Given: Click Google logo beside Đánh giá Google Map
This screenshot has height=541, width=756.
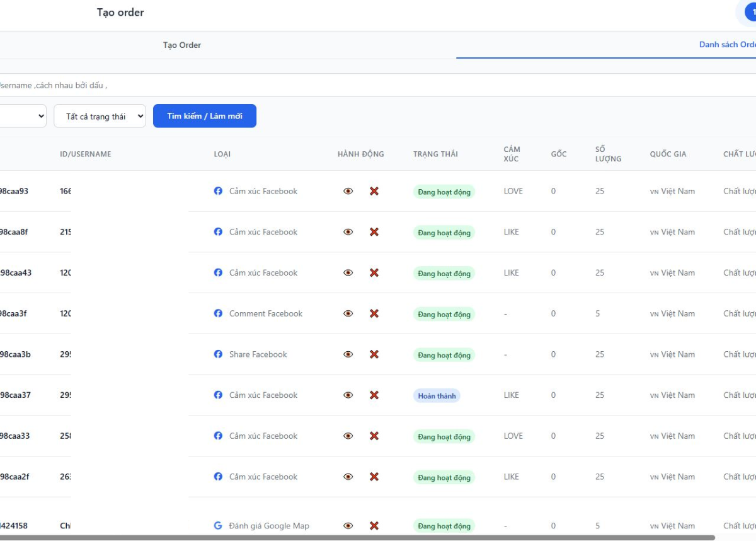Looking at the screenshot, I should (218, 526).
